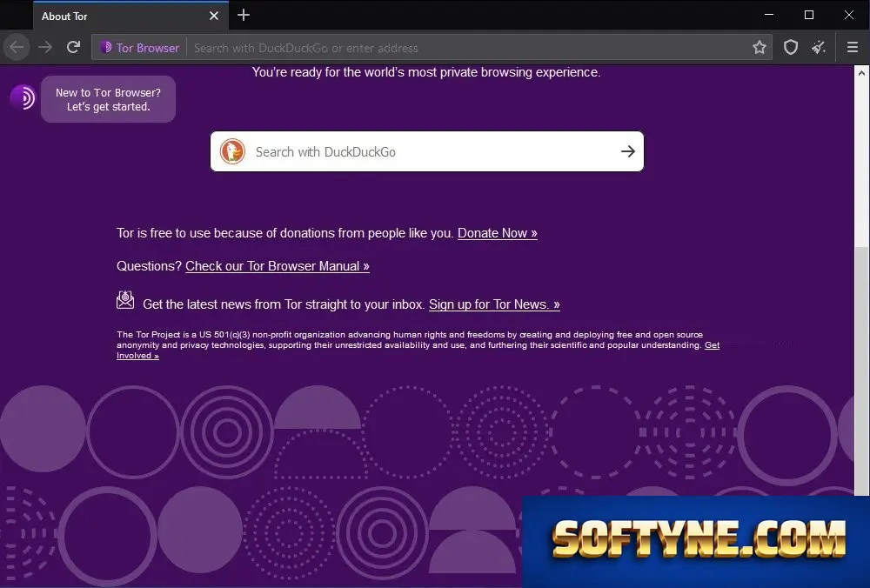Click the forward navigation arrow
Screen dimensions: 870x588
[x=45, y=48]
